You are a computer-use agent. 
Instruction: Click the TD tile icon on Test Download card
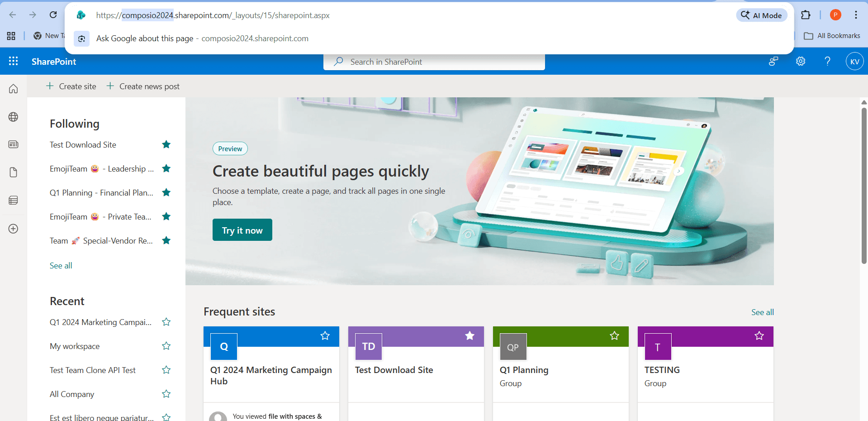click(369, 347)
